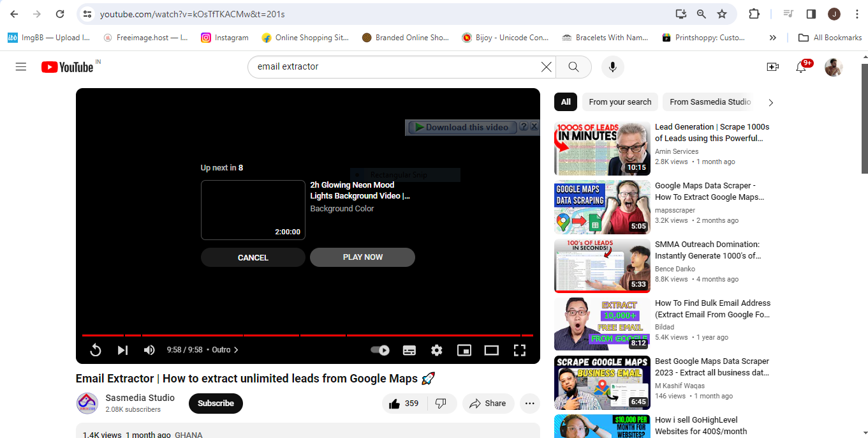Click the video progress bar
This screenshot has height=438, width=868.
[x=307, y=335]
